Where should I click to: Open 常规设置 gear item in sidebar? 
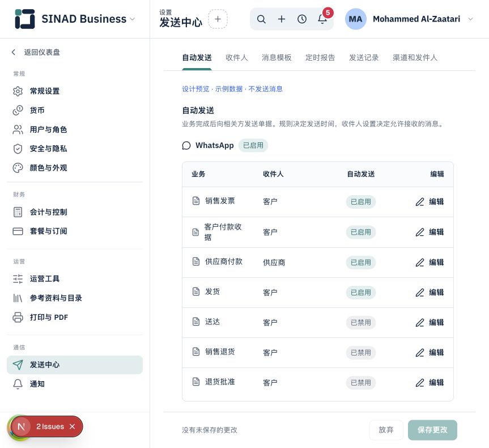pos(75,91)
